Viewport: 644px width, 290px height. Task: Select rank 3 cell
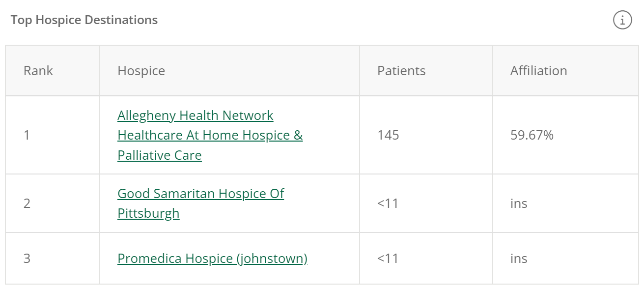coord(53,259)
